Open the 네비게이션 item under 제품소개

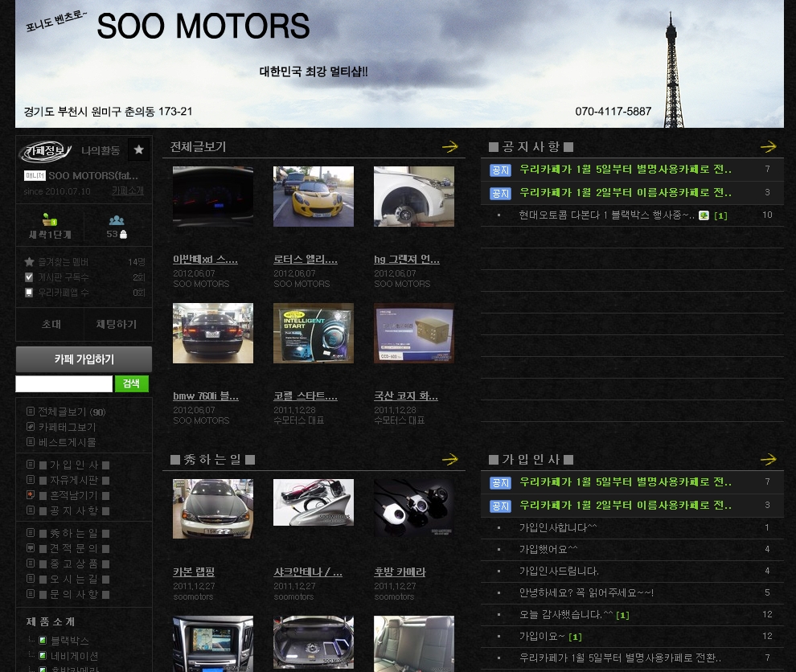(74, 656)
